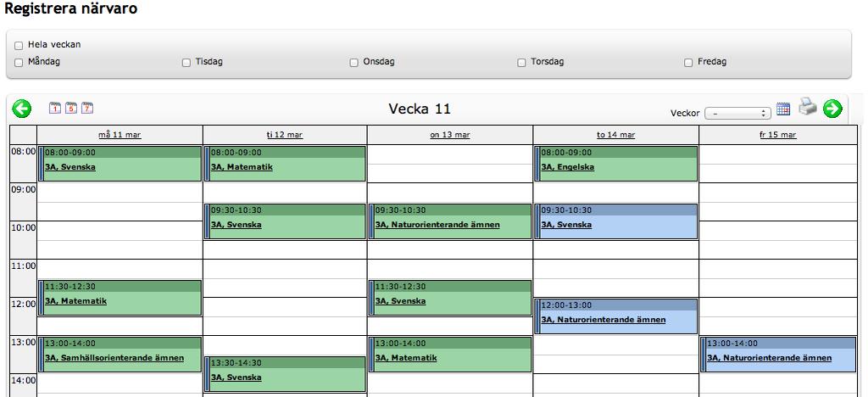Image resolution: width=868 pixels, height=397 pixels.
Task: Print the schedule with printer icon
Action: pos(808,107)
